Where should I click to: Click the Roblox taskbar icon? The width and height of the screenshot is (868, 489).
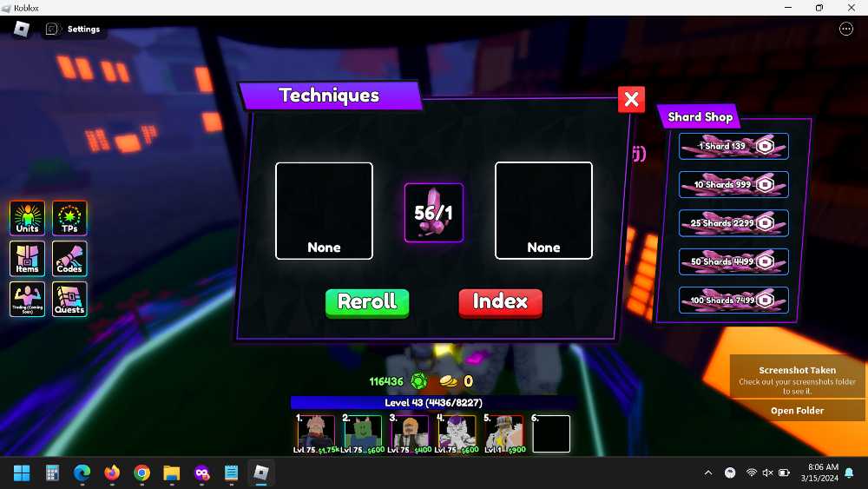point(261,473)
